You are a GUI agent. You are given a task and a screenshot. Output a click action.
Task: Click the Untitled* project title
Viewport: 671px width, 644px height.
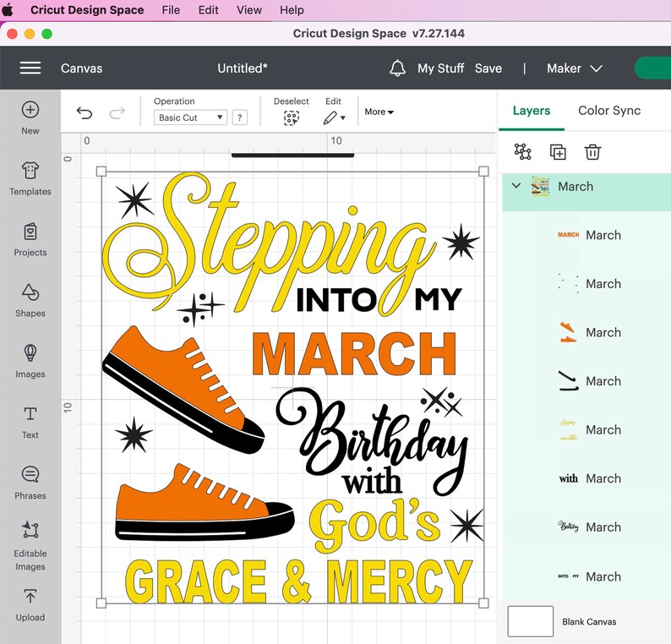243,68
